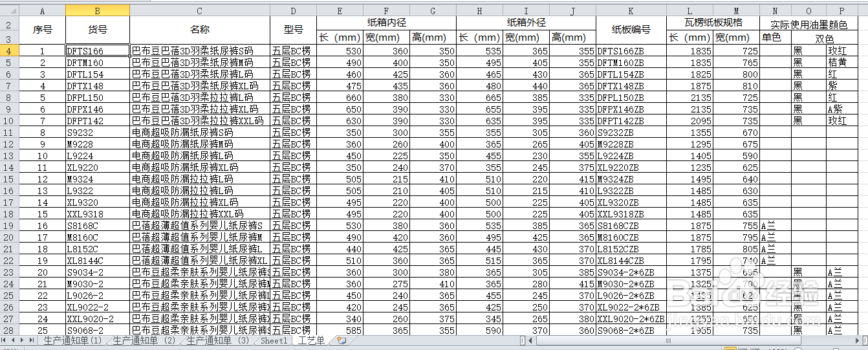Click 巴布豆巴蒂3D羽柔拉拉裤XXL码 cell

[x=200, y=120]
